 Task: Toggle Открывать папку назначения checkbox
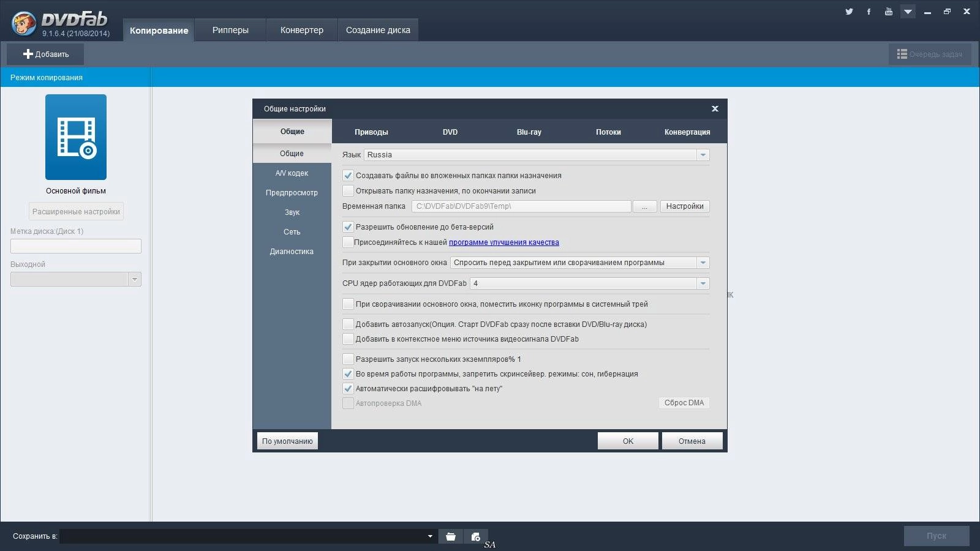(348, 191)
